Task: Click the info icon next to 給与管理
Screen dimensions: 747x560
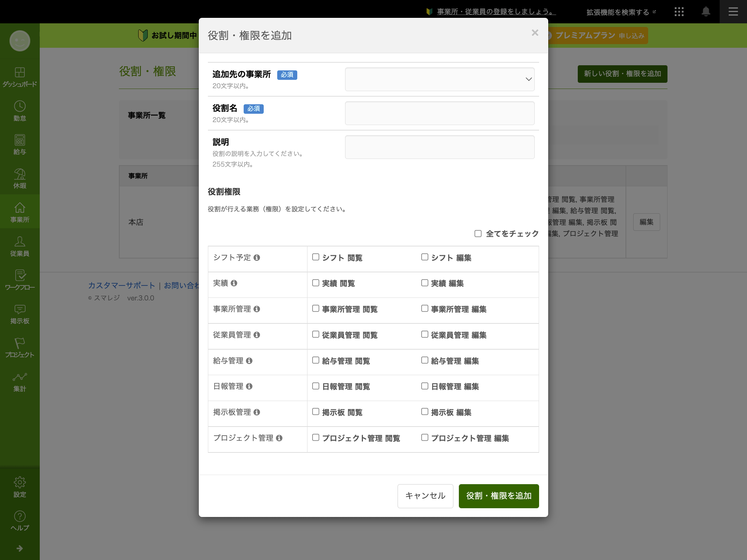Action: [249, 361]
